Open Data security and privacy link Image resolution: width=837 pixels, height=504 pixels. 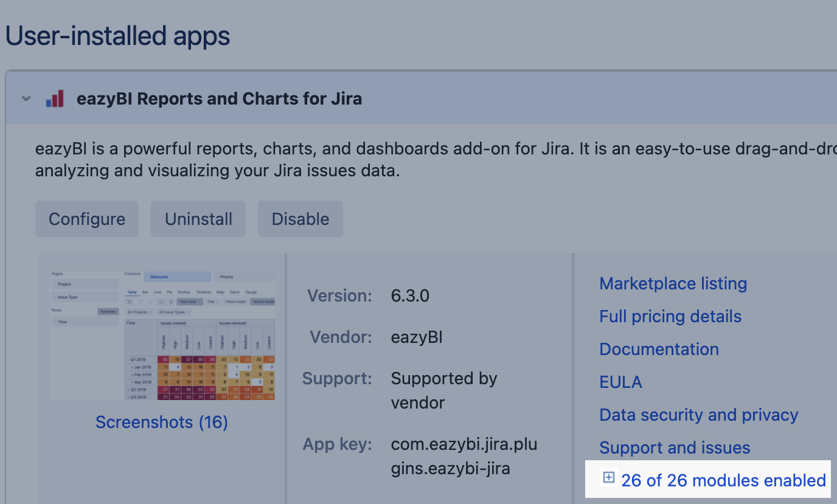tap(698, 415)
